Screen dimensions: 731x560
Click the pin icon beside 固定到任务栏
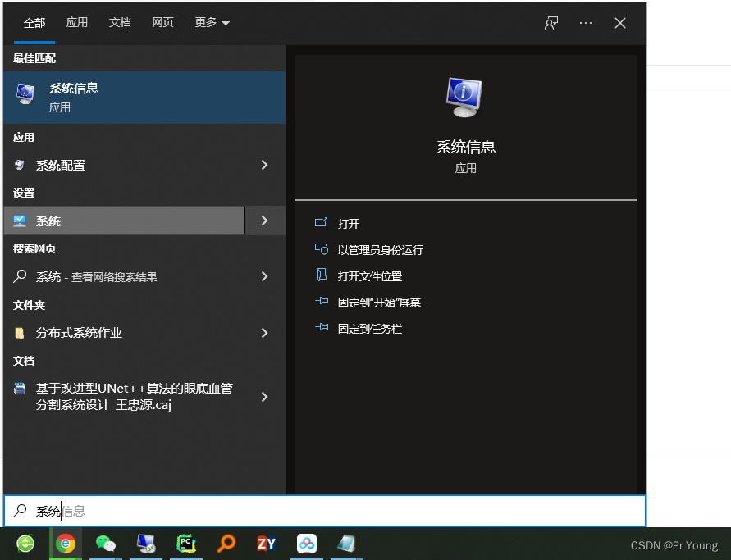[x=322, y=327]
